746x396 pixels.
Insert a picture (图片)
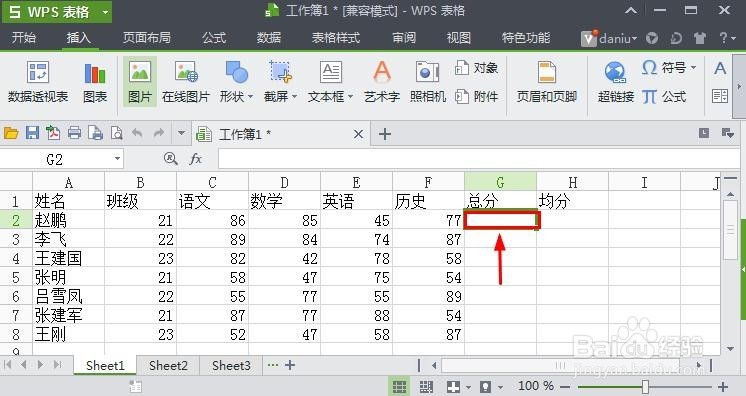pyautogui.click(x=140, y=82)
